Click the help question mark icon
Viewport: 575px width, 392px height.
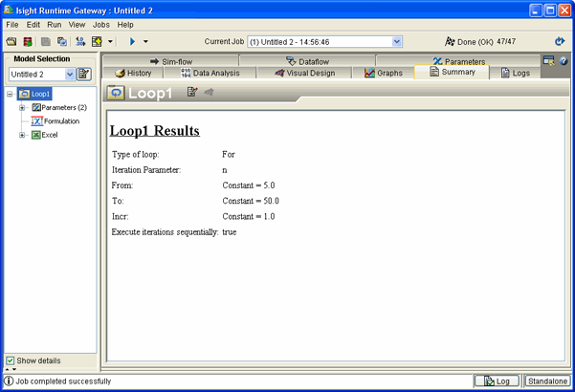coord(564,61)
